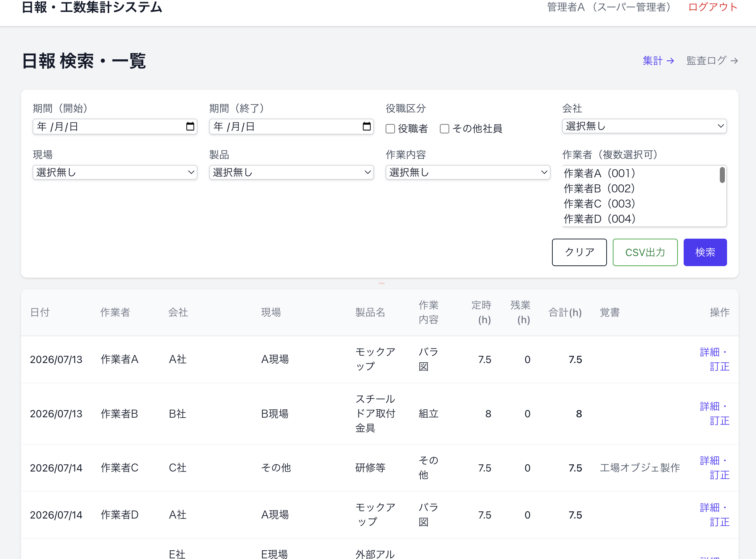This screenshot has height=559, width=756.
Task: Open 詳細・訂正 for 作業者D row
Action: [715, 515]
